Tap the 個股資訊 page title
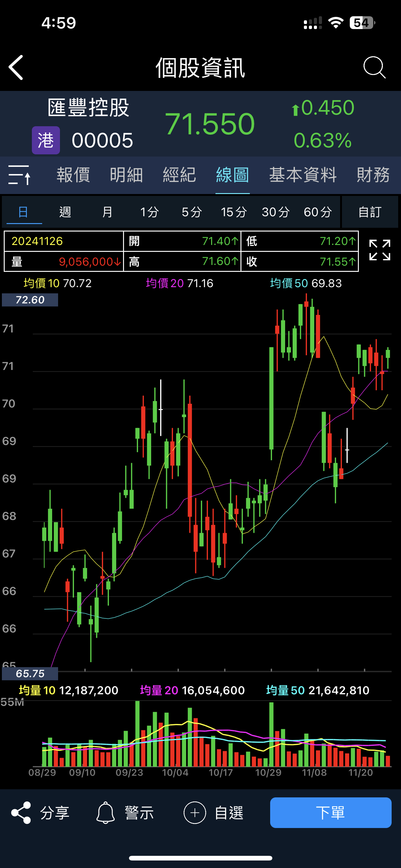Image resolution: width=401 pixels, height=868 pixels. coord(200,68)
